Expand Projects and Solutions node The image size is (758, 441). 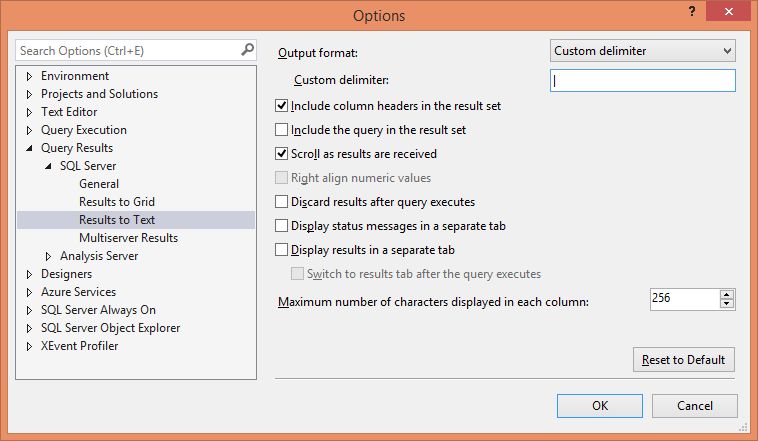pos(29,94)
